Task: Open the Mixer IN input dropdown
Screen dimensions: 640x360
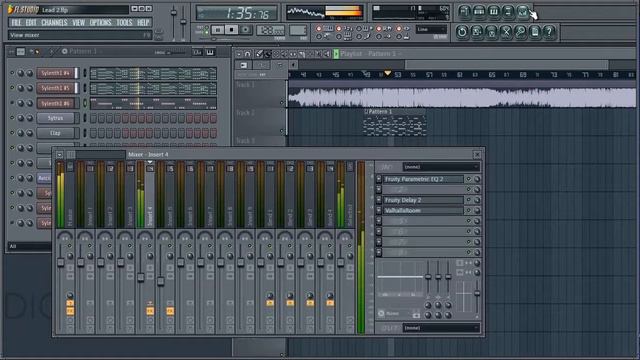Action: point(441,167)
